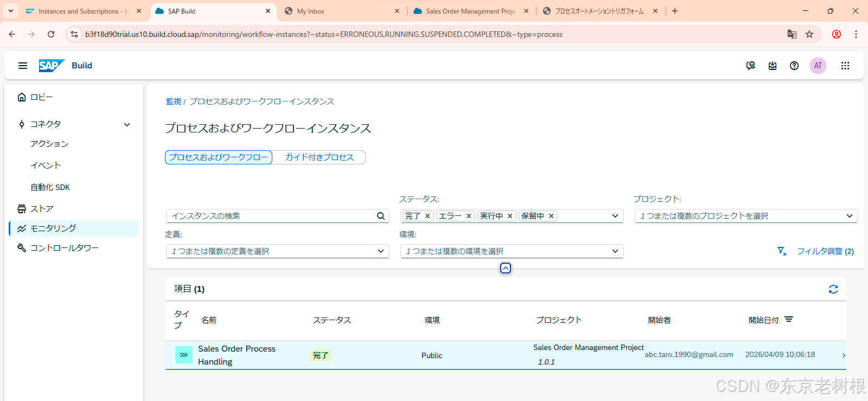Open the product switcher grid icon
The width and height of the screenshot is (868, 401).
[x=845, y=66]
